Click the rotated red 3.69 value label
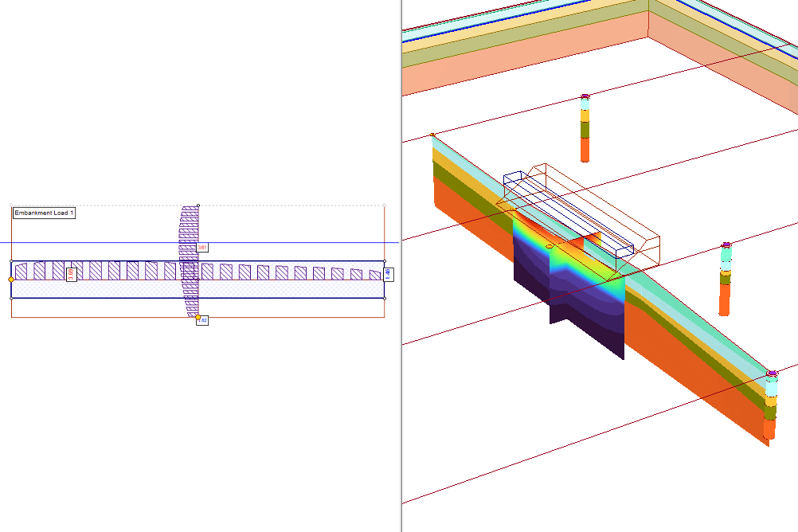The image size is (798, 532). click(x=71, y=275)
